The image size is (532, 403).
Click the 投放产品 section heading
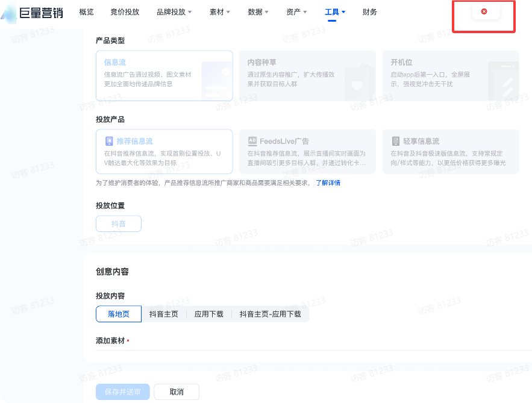point(110,119)
